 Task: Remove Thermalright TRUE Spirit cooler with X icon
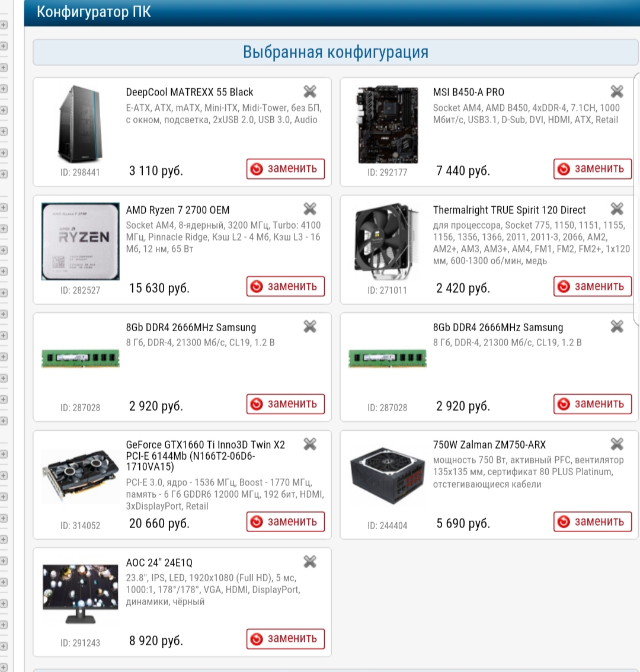(x=617, y=209)
